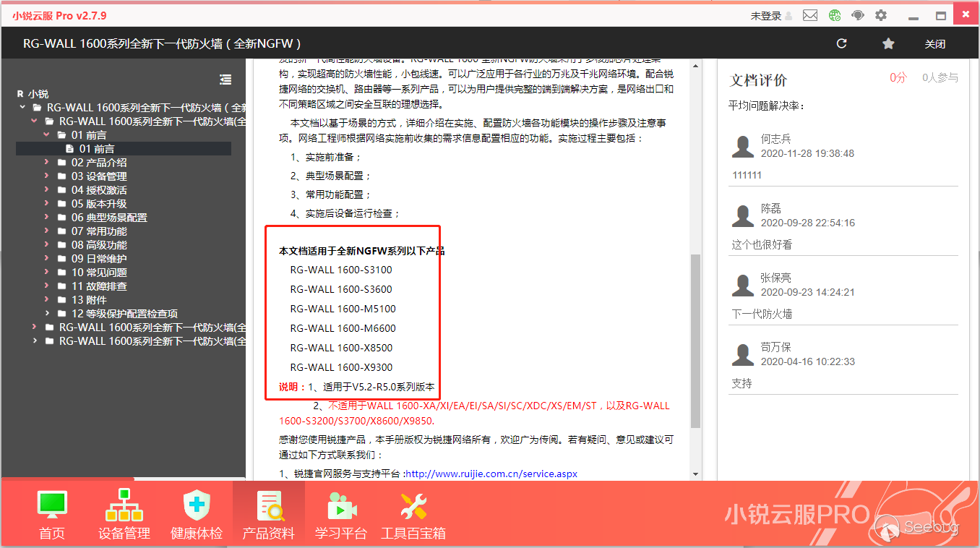Click the document scrollbar down arrow
Image resolution: width=980 pixels, height=548 pixels.
tap(695, 474)
